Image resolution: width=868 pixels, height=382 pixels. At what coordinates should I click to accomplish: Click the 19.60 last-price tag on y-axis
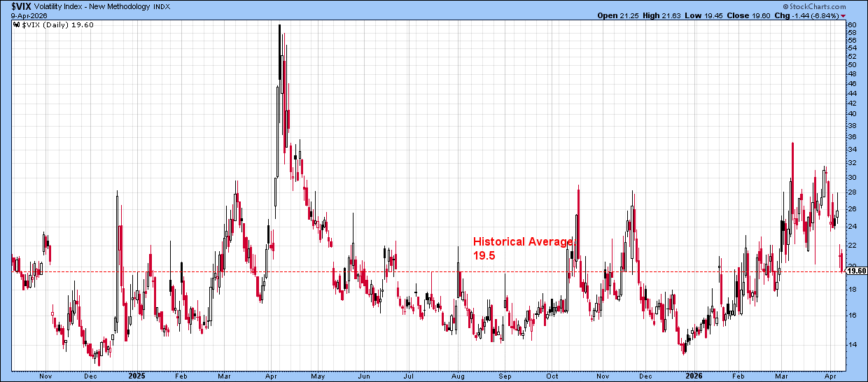tap(856, 271)
